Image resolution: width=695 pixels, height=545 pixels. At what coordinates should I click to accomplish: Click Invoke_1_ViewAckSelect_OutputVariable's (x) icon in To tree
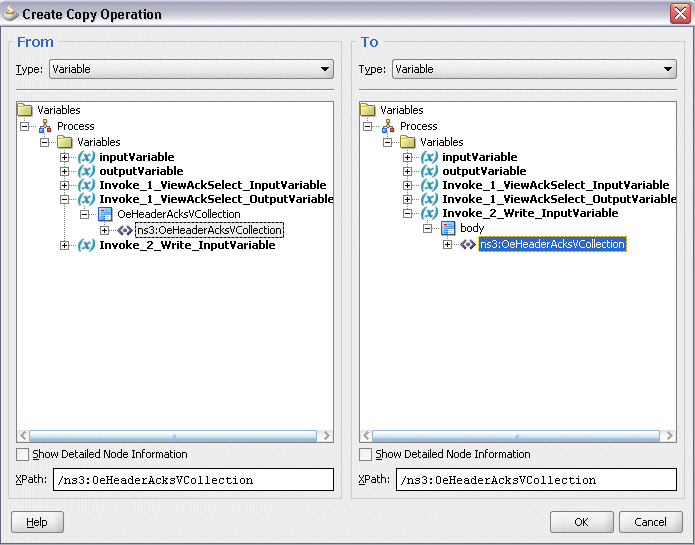click(429, 199)
